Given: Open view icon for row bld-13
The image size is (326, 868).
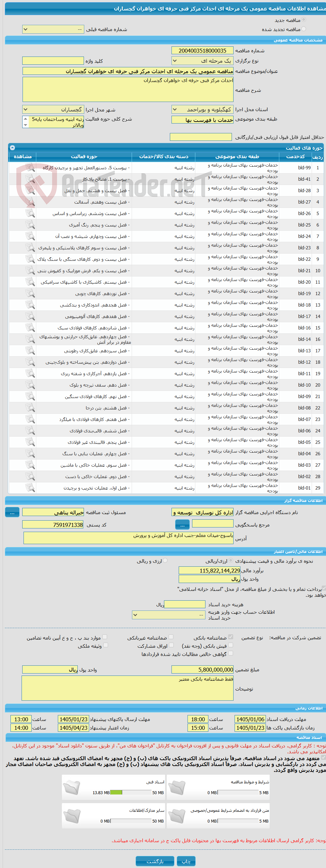Looking at the screenshot, I should coord(30,351).
